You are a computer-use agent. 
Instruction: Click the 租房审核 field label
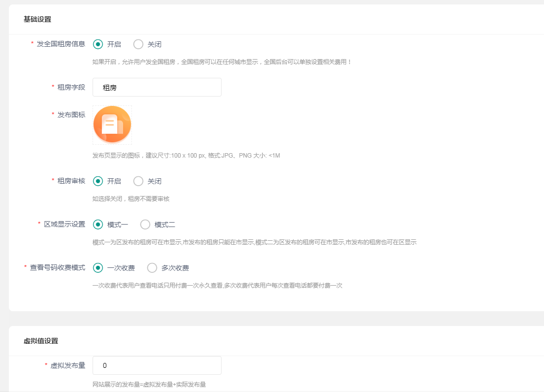(x=71, y=181)
